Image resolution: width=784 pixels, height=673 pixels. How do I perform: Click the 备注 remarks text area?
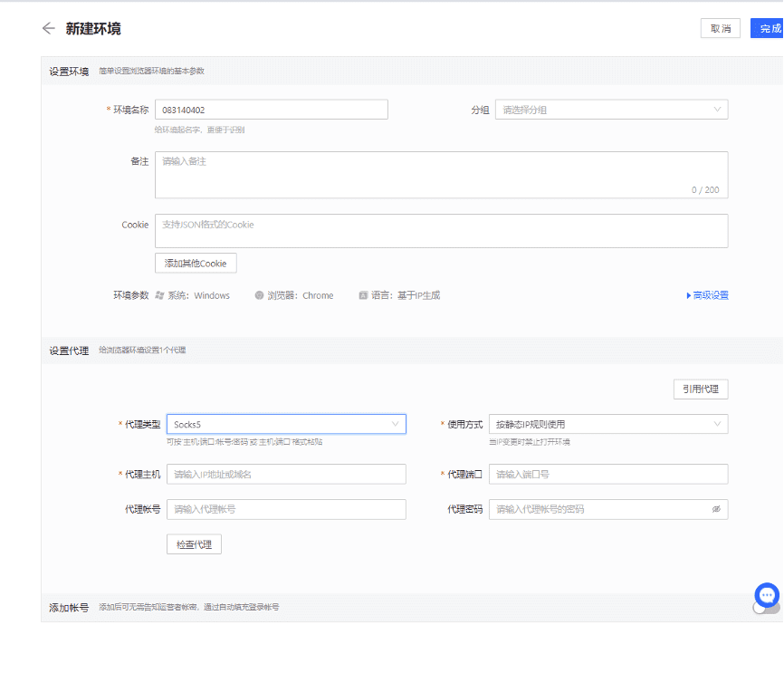[x=441, y=172]
